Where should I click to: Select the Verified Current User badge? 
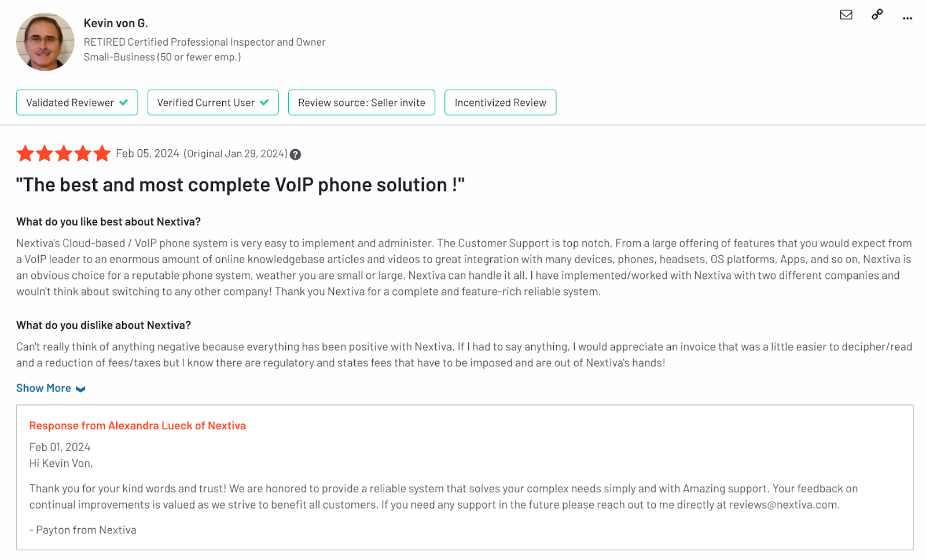pos(213,102)
